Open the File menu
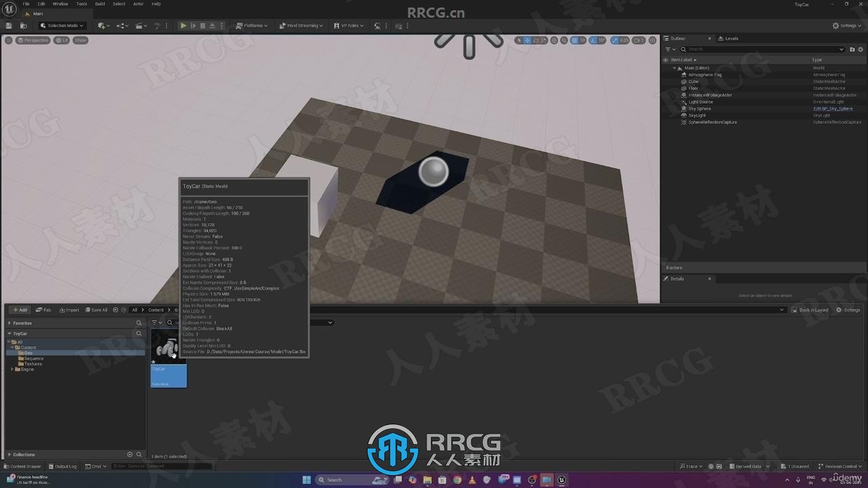868x488 pixels. pos(26,4)
